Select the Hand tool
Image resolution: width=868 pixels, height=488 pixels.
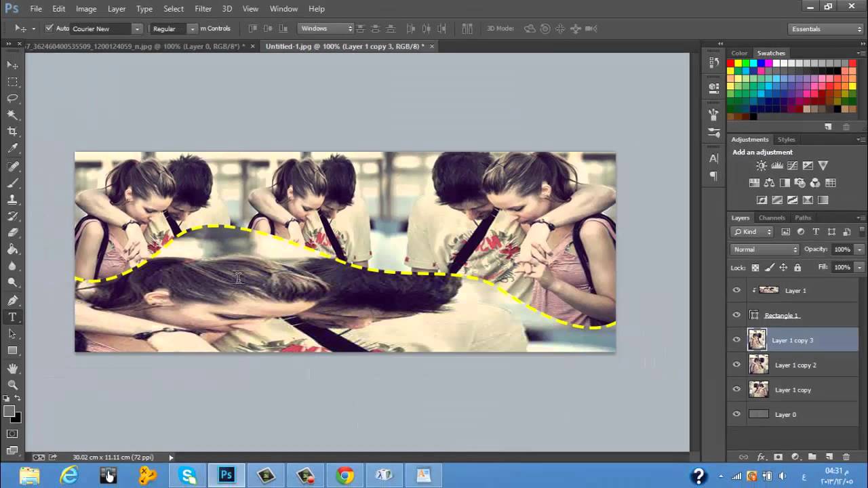point(12,368)
